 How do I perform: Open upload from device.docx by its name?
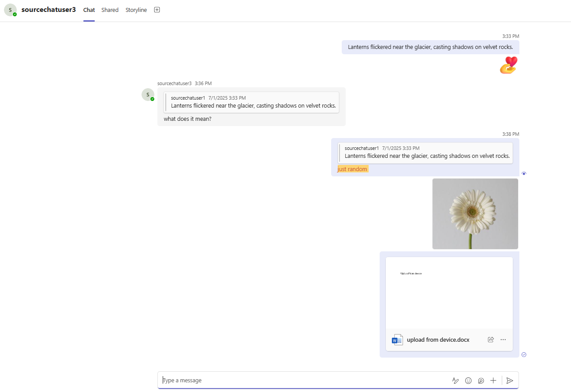point(438,340)
